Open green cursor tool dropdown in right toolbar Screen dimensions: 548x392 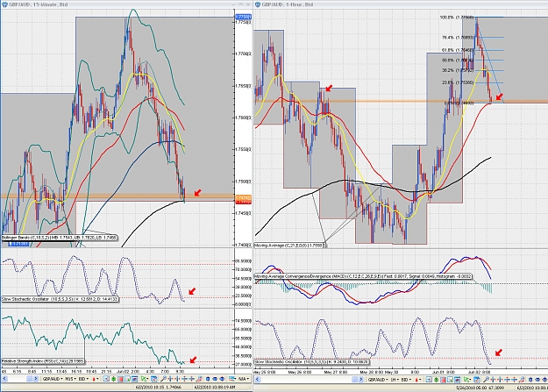point(467,380)
